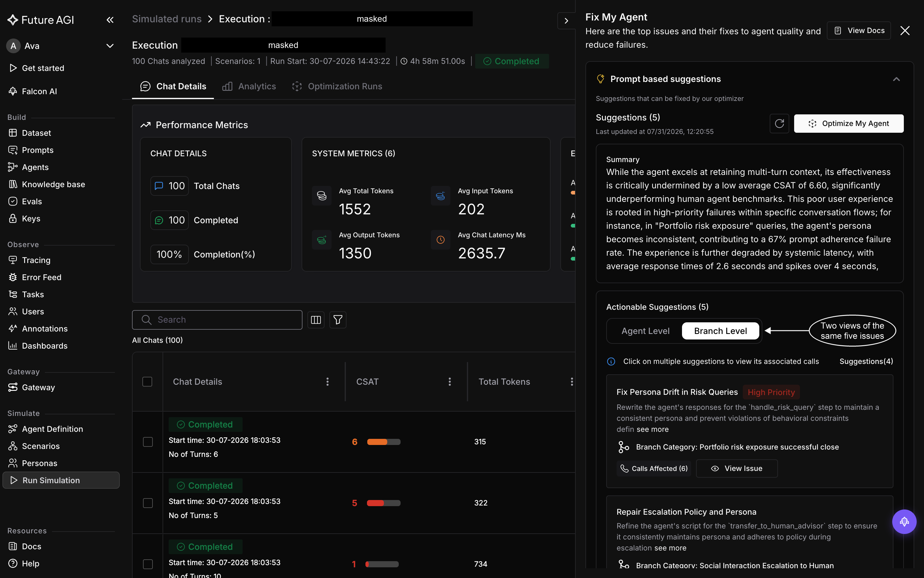
Task: Switch to Optimization Runs tab
Action: click(337, 86)
